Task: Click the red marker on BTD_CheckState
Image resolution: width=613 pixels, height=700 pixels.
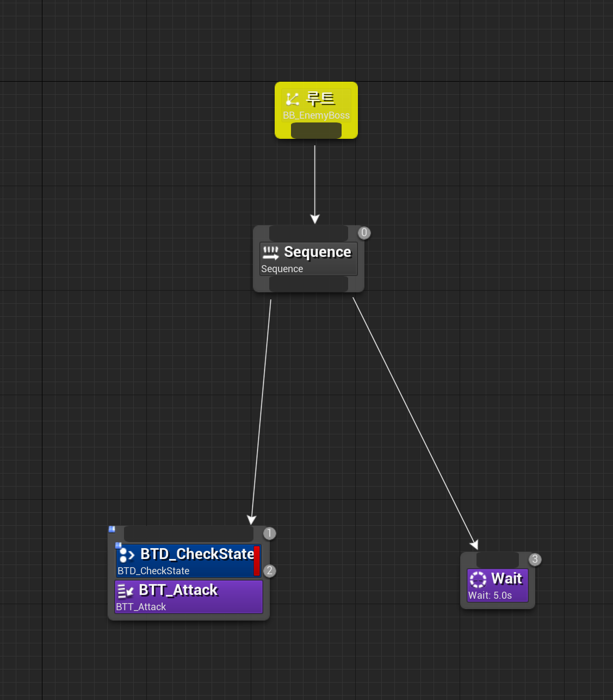Action: tap(257, 561)
